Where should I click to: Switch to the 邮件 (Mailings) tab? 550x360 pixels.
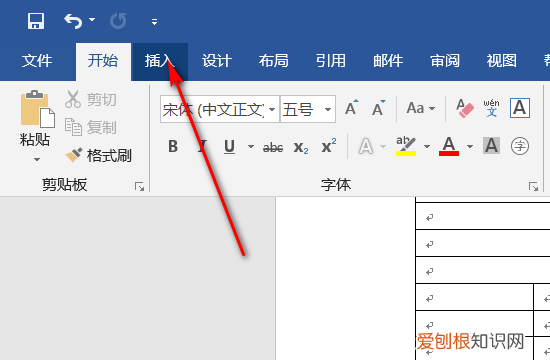(388, 61)
